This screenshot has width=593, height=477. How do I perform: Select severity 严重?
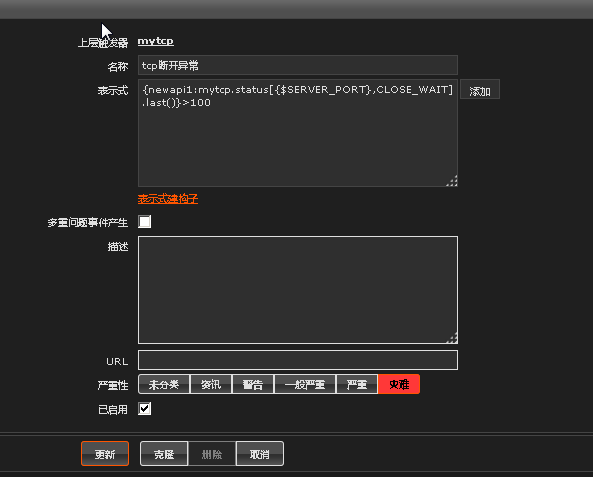(x=357, y=384)
